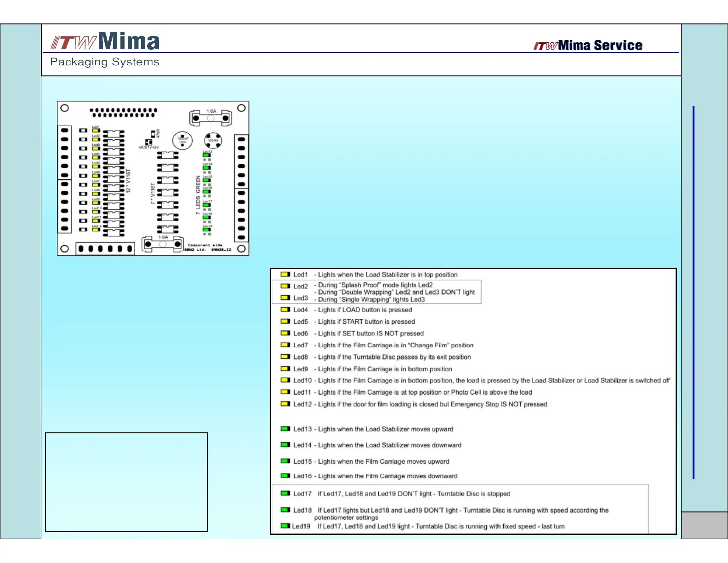The height and width of the screenshot is (563, 728).
Task: Click the ITW Mima Service logo
Action: tap(588, 46)
